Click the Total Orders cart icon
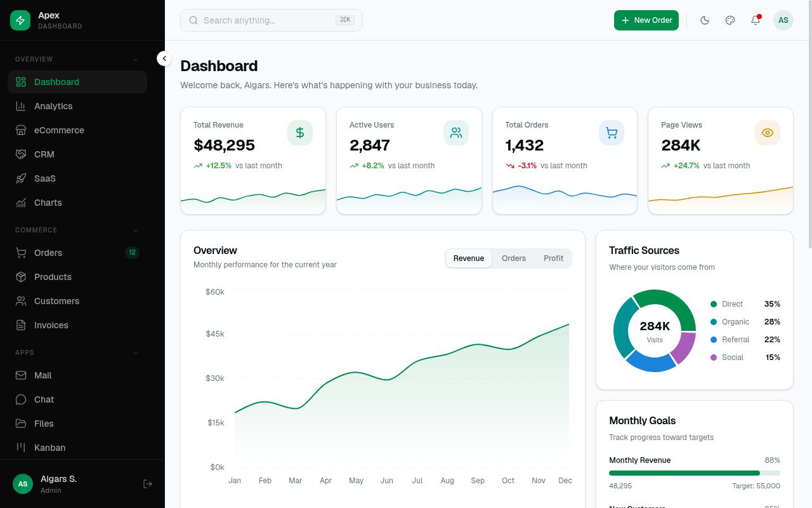Image resolution: width=812 pixels, height=508 pixels. [612, 133]
